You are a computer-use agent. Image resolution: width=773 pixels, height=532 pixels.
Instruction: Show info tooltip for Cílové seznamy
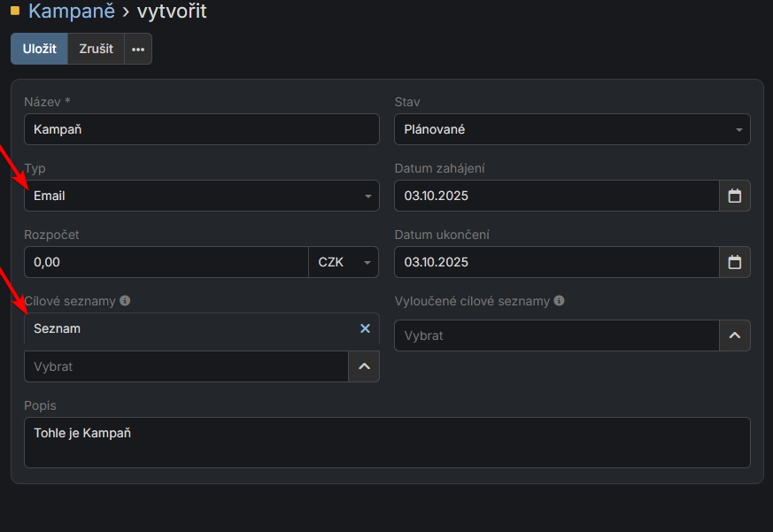(x=125, y=301)
